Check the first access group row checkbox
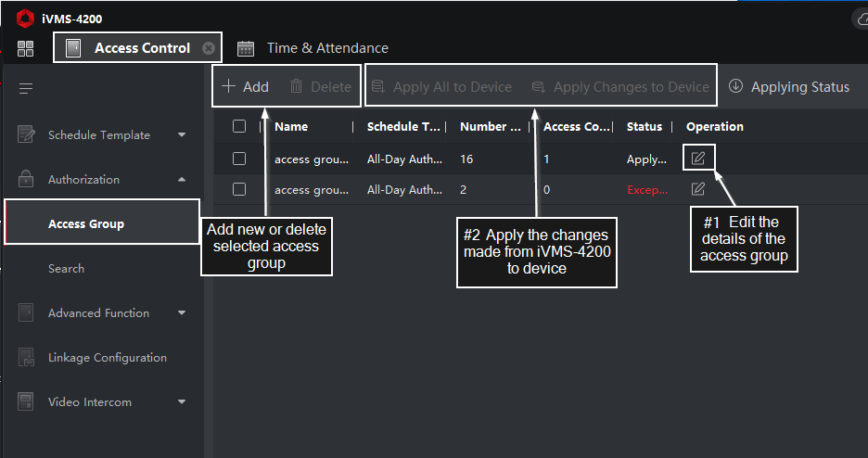Image resolution: width=868 pixels, height=458 pixels. tap(239, 159)
